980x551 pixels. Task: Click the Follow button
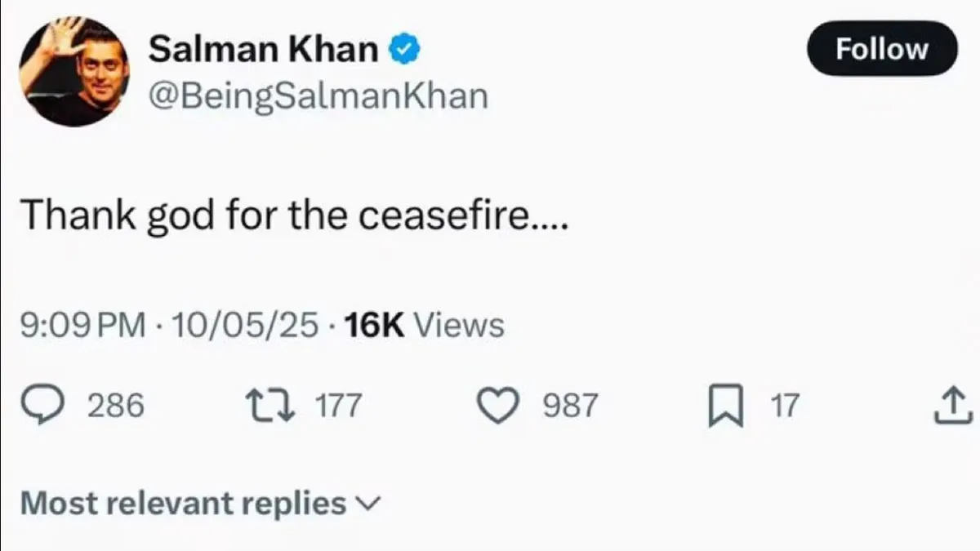pos(881,48)
